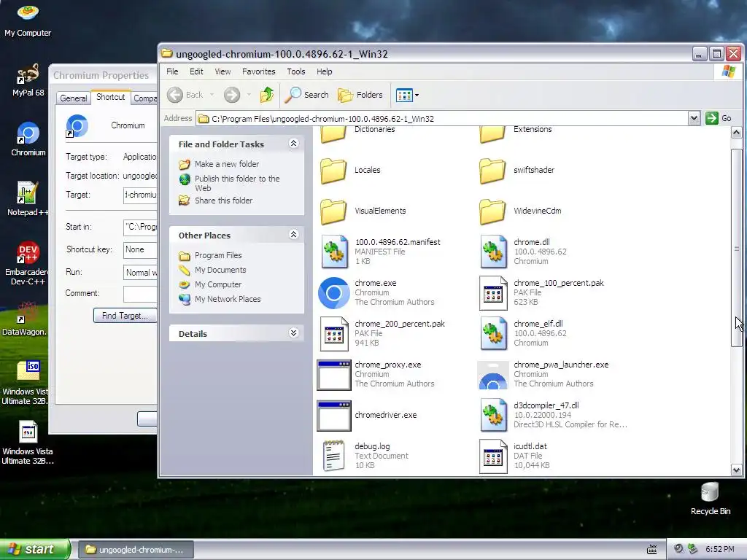This screenshot has width=747, height=560.
Task: Click the scrollbar down arrow in file list
Action: coord(736,470)
